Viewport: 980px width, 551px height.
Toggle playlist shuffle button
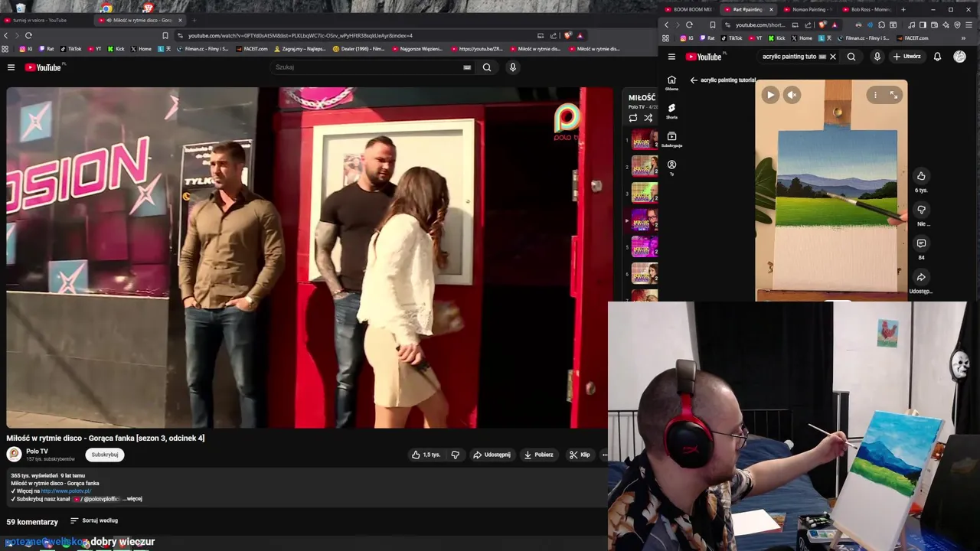point(648,118)
